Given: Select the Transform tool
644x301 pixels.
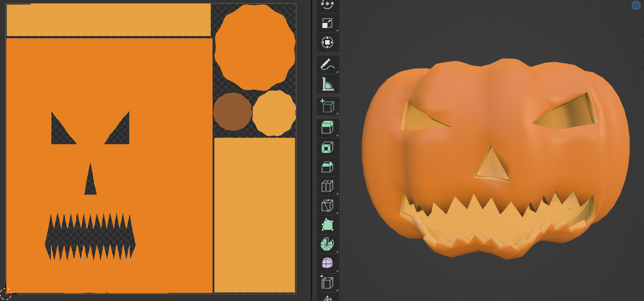Looking at the screenshot, I should (327, 43).
